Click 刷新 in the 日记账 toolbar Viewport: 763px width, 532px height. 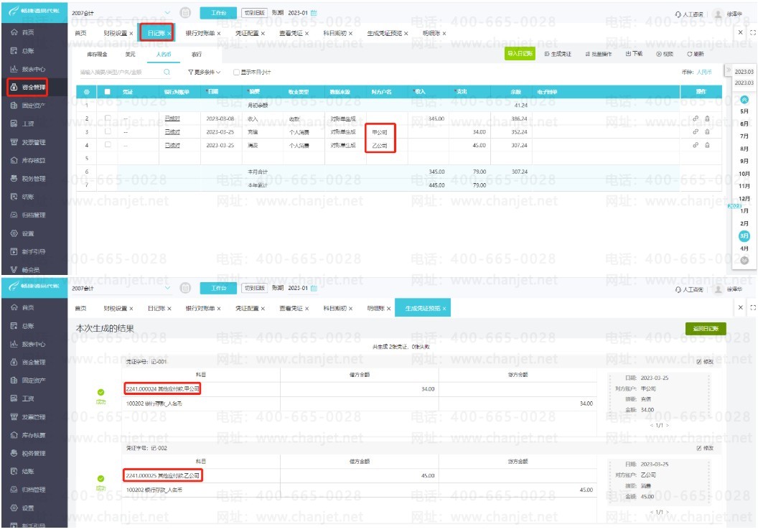click(696, 54)
